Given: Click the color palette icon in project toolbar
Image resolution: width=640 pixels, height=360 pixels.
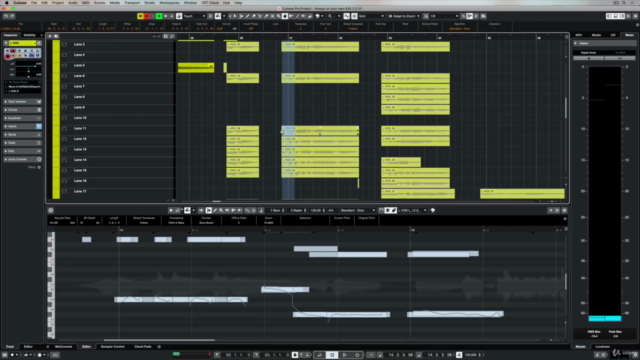Looking at the screenshot, I should coord(318,16).
